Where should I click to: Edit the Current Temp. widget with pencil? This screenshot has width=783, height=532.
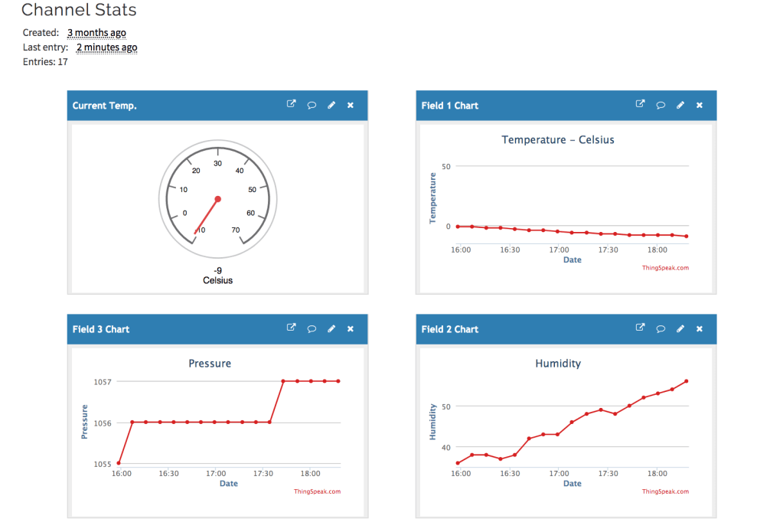click(x=331, y=105)
